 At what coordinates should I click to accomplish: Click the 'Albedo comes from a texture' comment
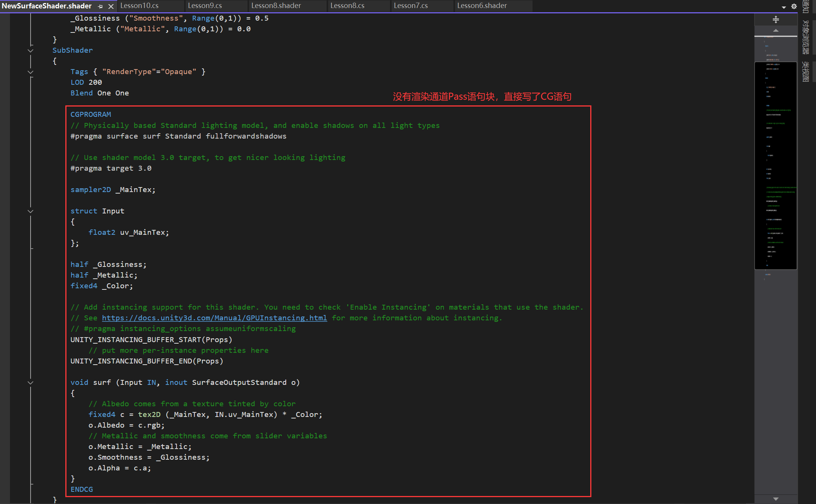192,404
